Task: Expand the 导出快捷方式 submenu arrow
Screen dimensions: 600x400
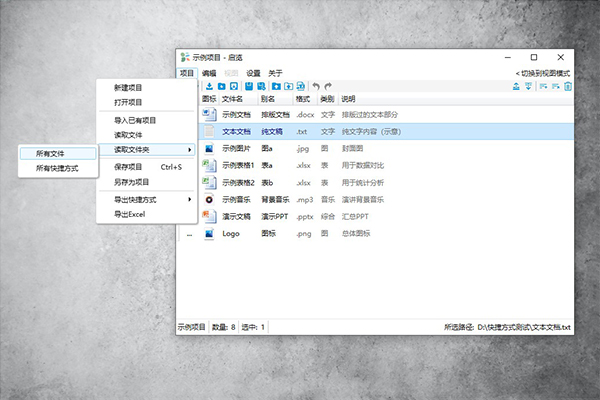Action: tap(189, 199)
